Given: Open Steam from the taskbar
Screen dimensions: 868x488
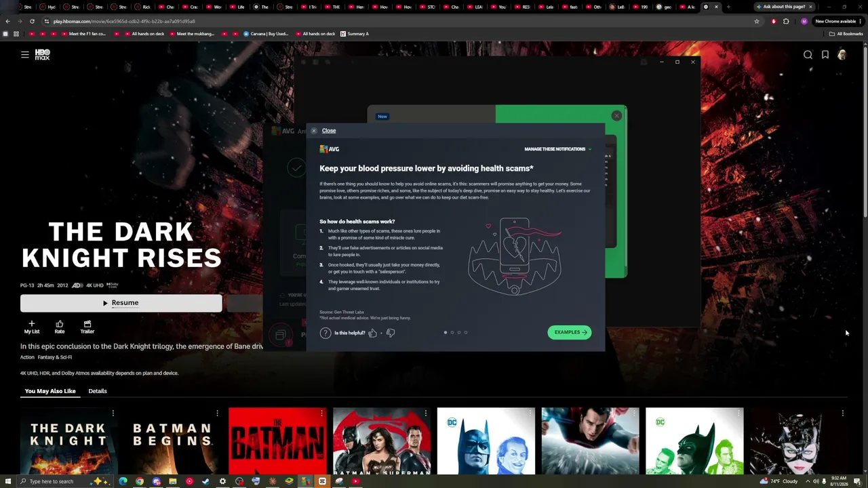Looking at the screenshot, I should coord(206,481).
